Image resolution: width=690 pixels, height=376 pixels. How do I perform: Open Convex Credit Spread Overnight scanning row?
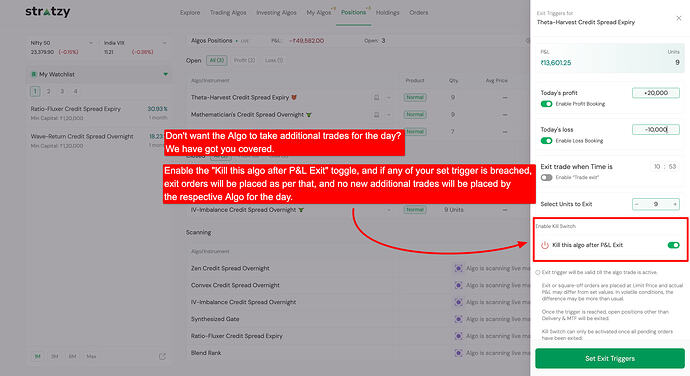[357, 285]
